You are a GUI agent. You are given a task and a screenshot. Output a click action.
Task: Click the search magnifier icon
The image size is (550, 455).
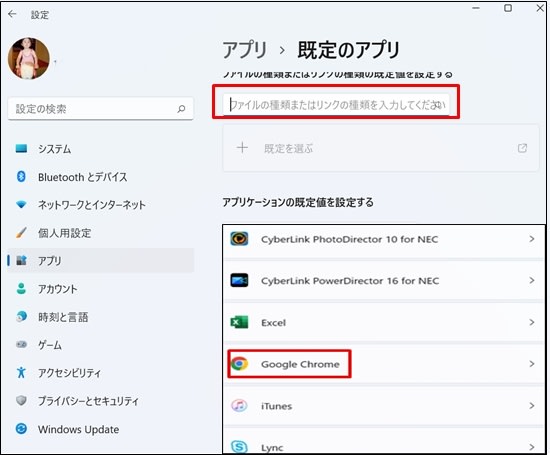[x=181, y=109]
